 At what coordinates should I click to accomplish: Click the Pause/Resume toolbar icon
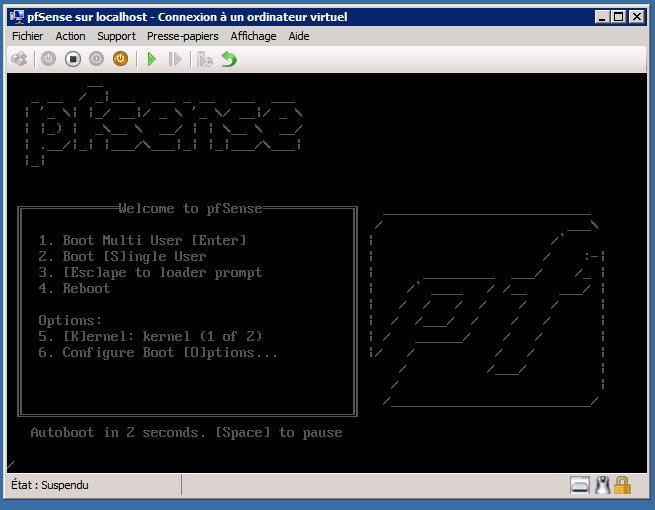175,59
